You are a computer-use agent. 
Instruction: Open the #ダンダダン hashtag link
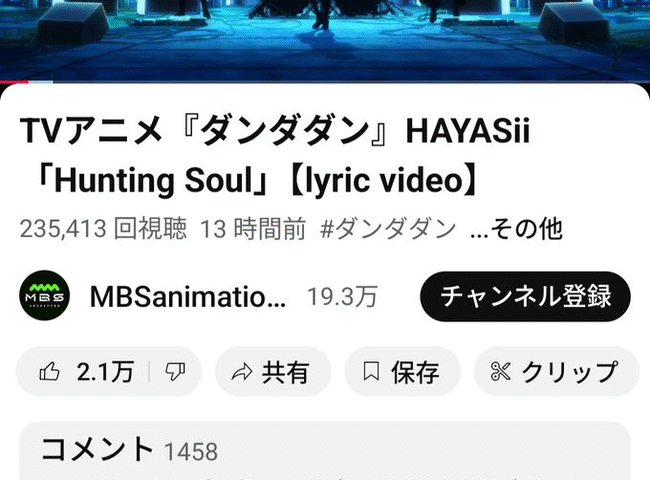coord(388,228)
